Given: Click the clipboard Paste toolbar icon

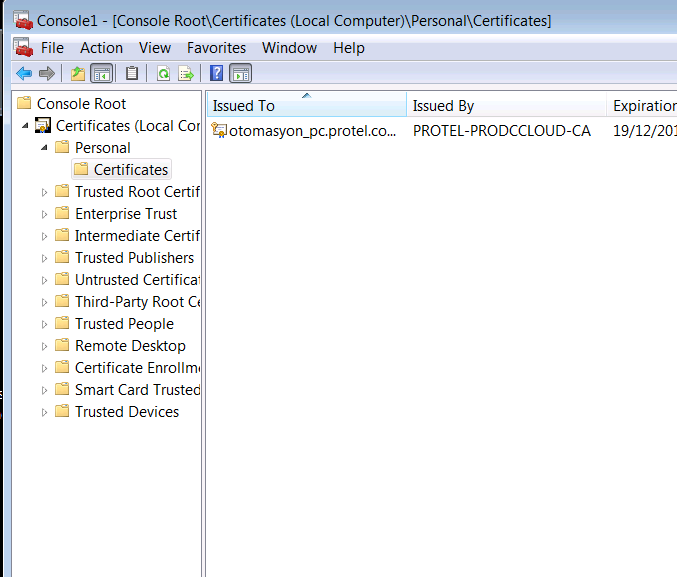Looking at the screenshot, I should click(x=132, y=73).
